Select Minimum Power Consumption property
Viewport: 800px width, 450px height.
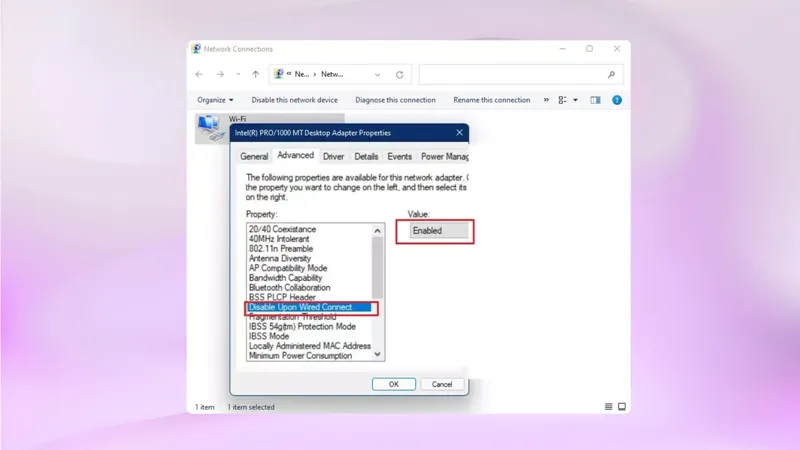coord(300,356)
